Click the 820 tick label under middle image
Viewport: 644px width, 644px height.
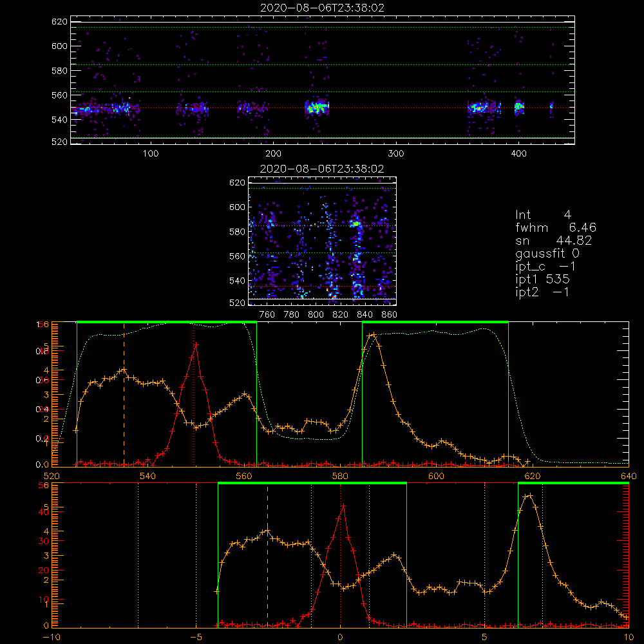click(x=341, y=315)
